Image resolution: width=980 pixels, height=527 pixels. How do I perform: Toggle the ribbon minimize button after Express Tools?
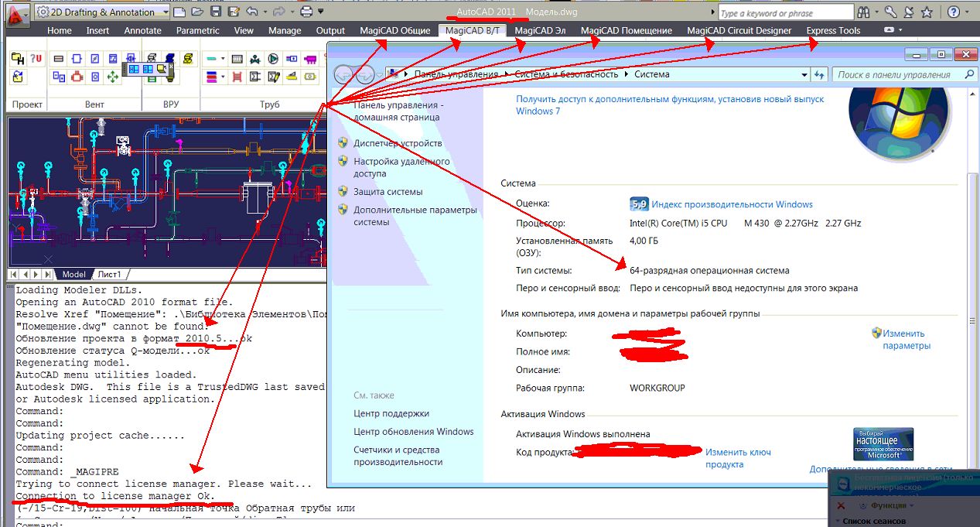890,29
